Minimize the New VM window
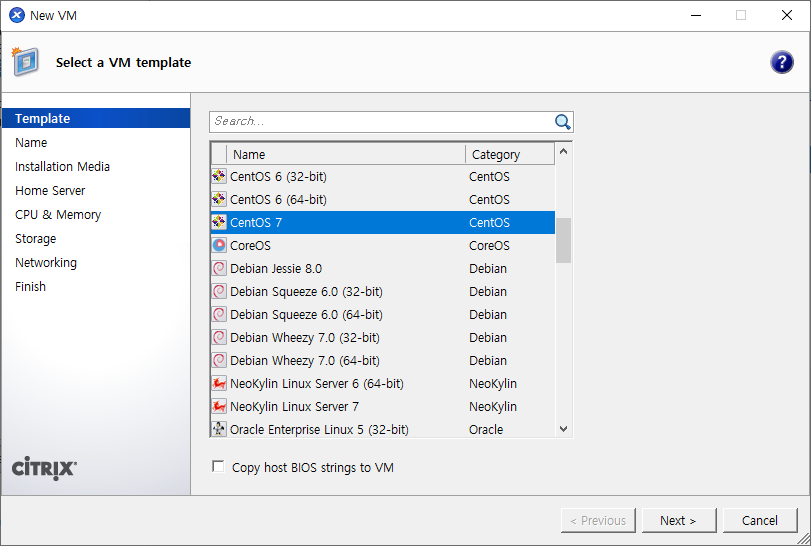Viewport: 811px width, 546px height. pos(696,16)
